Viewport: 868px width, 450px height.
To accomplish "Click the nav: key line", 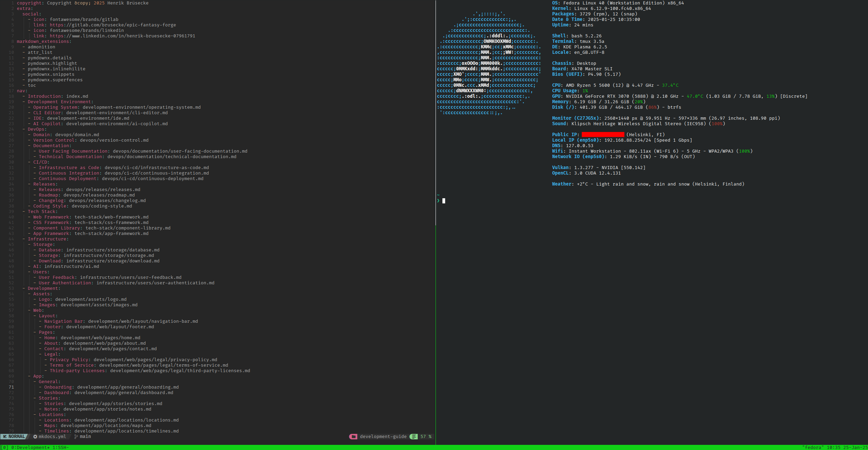I will tap(22, 91).
